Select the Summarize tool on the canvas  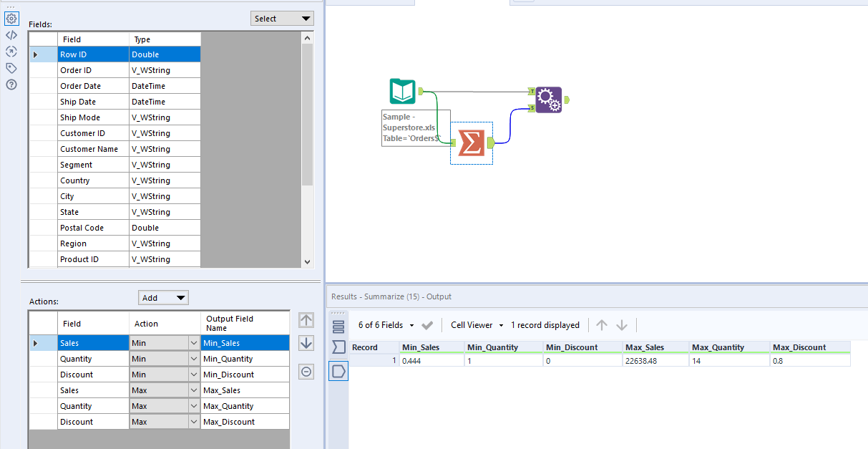(x=471, y=143)
